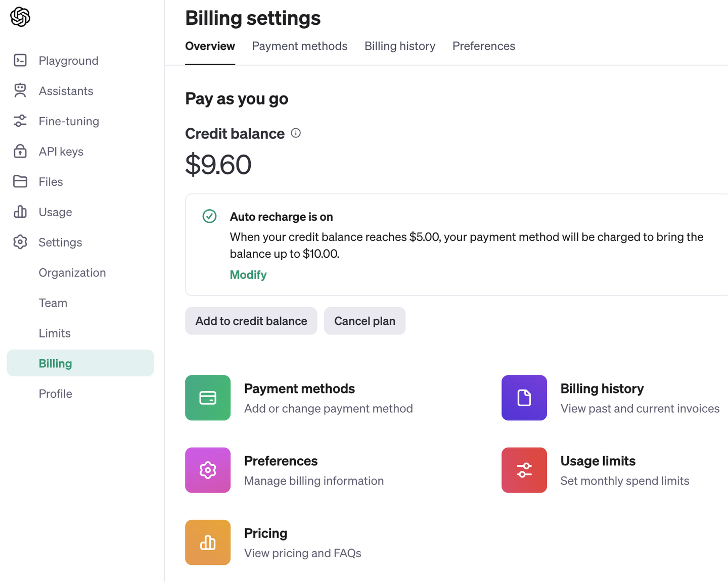Click the OpenAI logo icon
The width and height of the screenshot is (728, 582).
(20, 17)
